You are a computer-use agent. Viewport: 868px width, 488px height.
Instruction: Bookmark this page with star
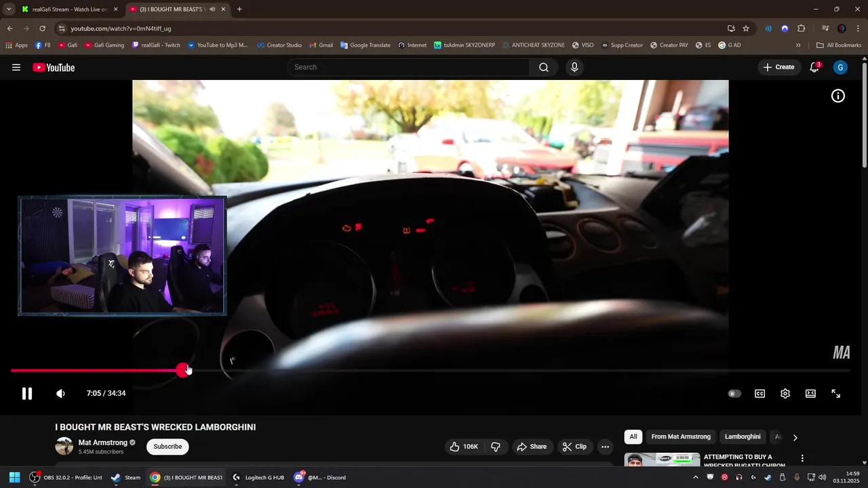pos(746,28)
